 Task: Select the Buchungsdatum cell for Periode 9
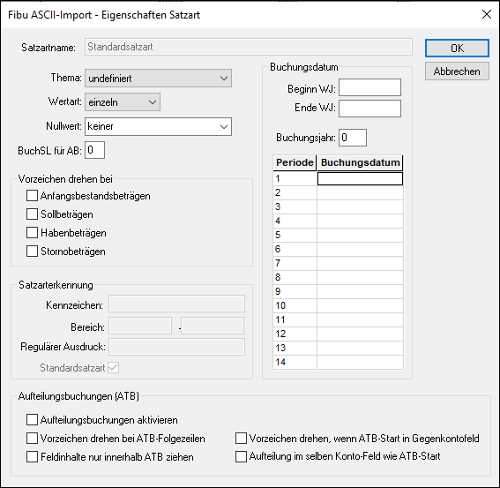point(360,292)
